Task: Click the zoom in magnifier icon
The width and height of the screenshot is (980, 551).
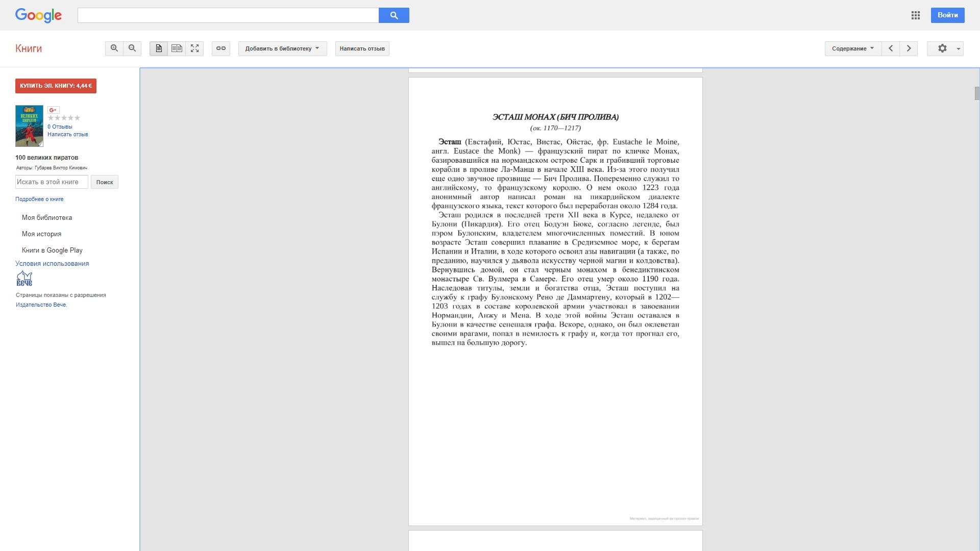Action: pyautogui.click(x=114, y=48)
